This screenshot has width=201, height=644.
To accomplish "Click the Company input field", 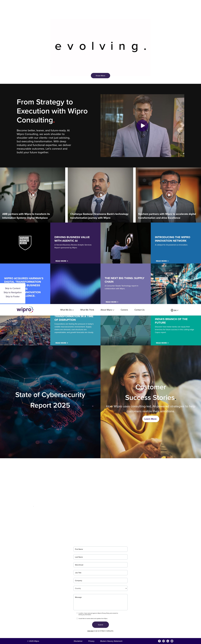I will point(100,580).
